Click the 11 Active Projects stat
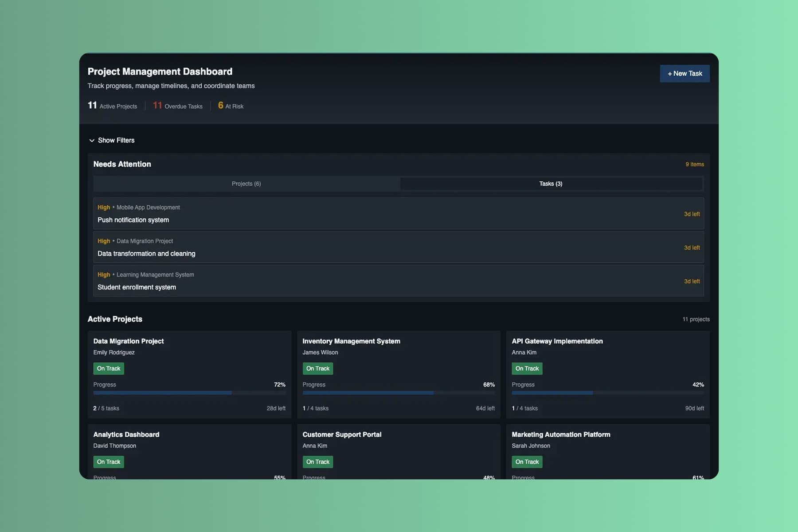 (x=113, y=106)
